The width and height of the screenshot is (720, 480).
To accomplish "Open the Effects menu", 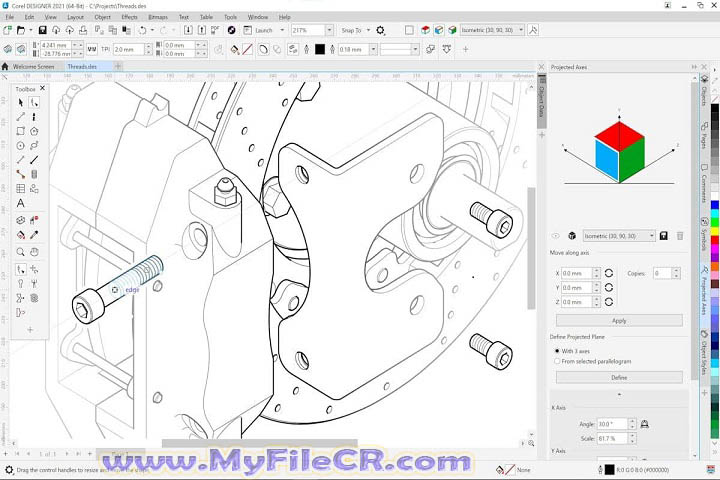I will click(129, 17).
